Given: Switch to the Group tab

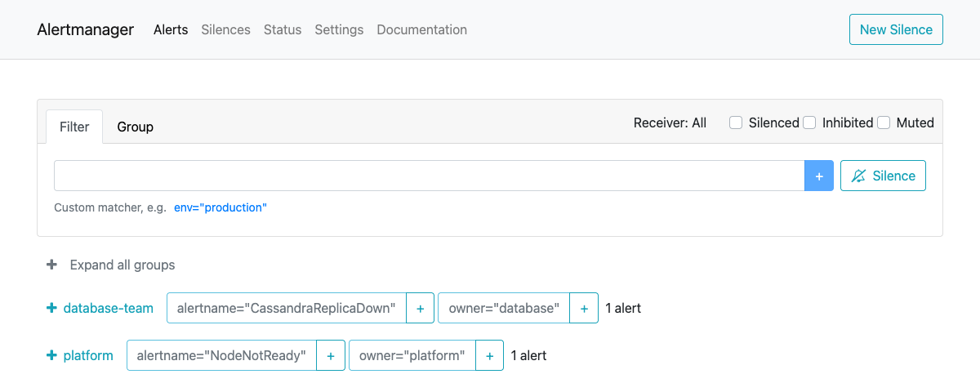Looking at the screenshot, I should click(136, 127).
